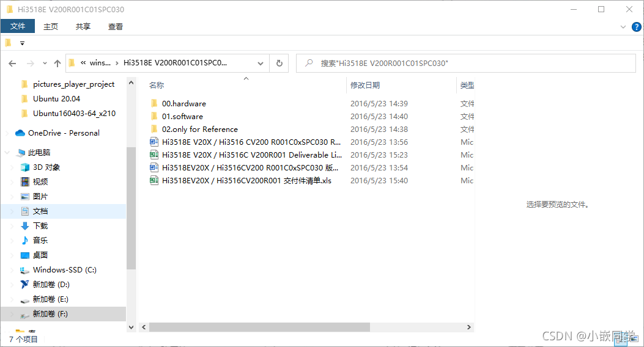Screen dimensions: 644x347
Task: Sort files by 类型 column header
Action: (467, 86)
